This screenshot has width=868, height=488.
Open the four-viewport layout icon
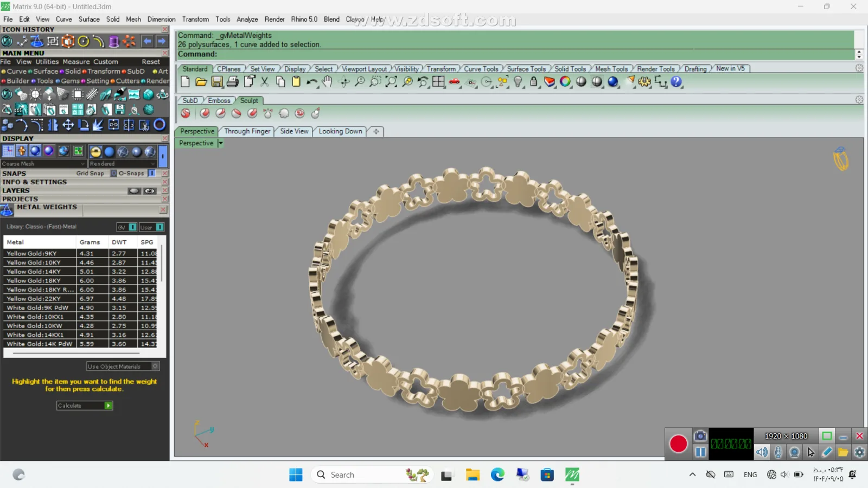[x=439, y=82]
